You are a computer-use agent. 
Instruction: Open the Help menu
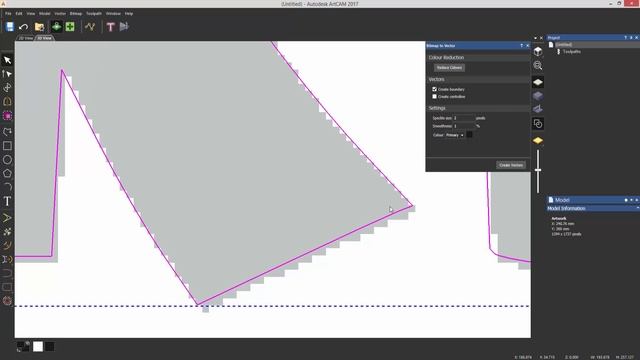click(x=129, y=13)
